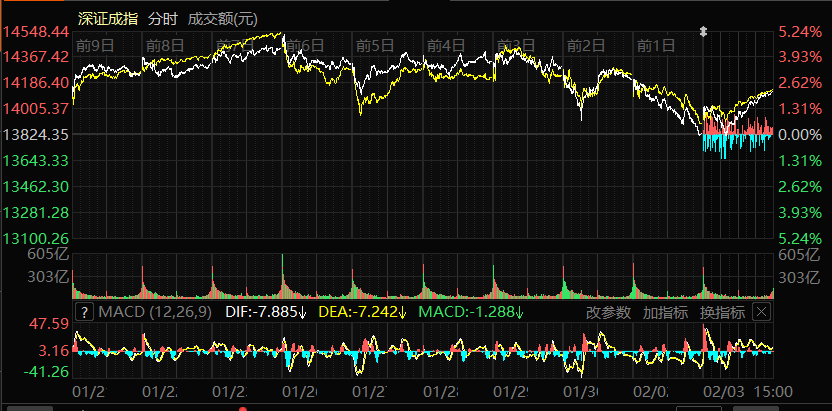The image size is (832, 411).
Task: Click the 深证成指 index title
Action: pos(107,19)
